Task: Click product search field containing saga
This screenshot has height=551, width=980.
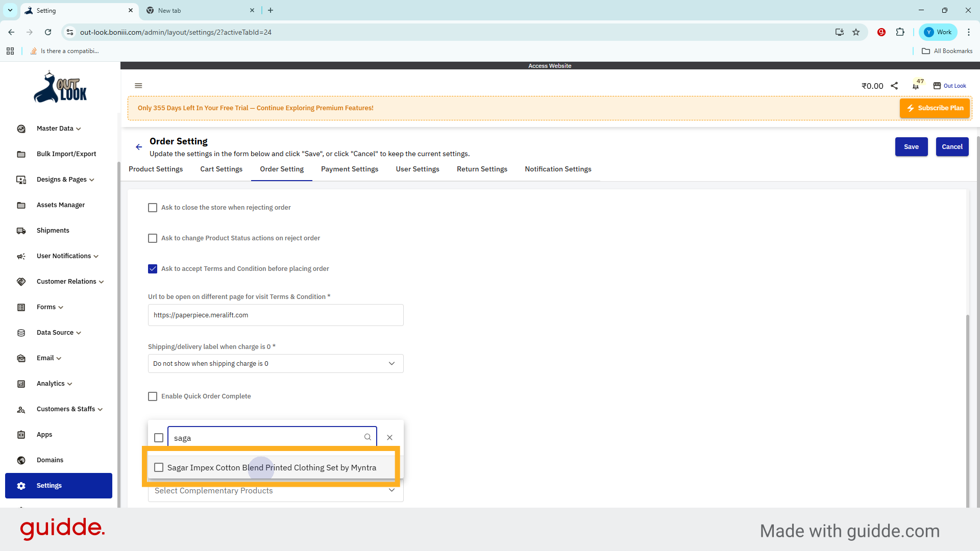Action: pyautogui.click(x=272, y=437)
